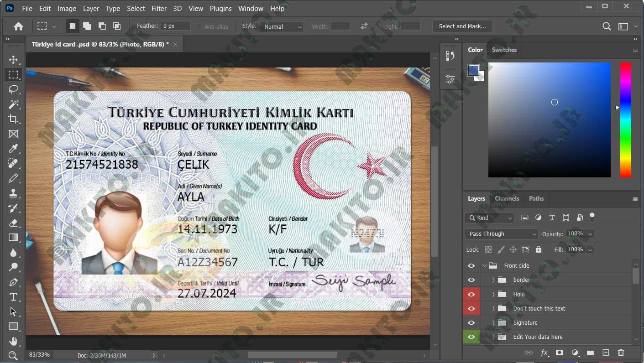Select the Lasso tool
The width and height of the screenshot is (644, 363).
click(13, 89)
